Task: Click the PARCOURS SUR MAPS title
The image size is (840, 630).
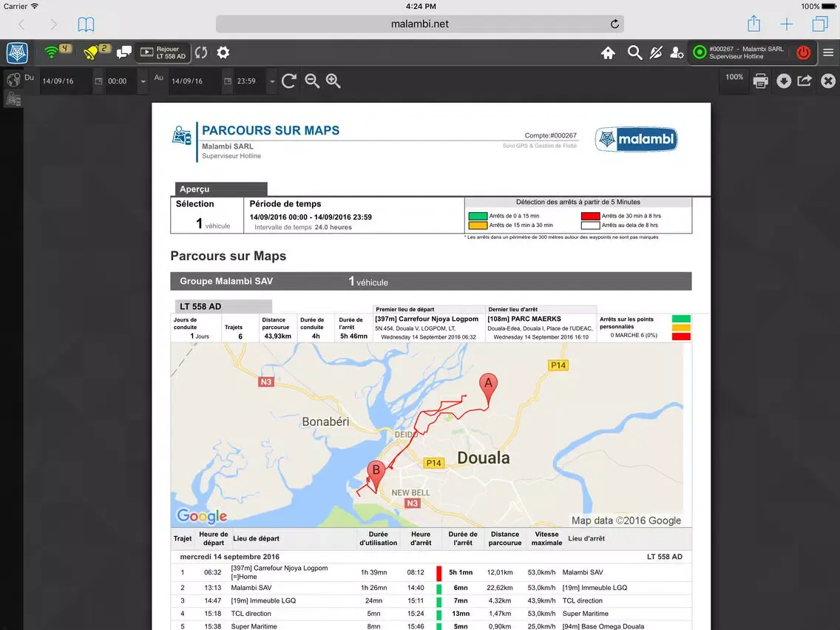Action: [271, 130]
